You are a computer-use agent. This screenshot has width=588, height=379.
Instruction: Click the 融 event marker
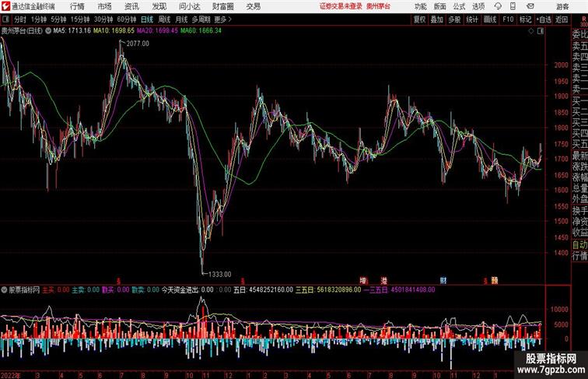tap(495, 280)
